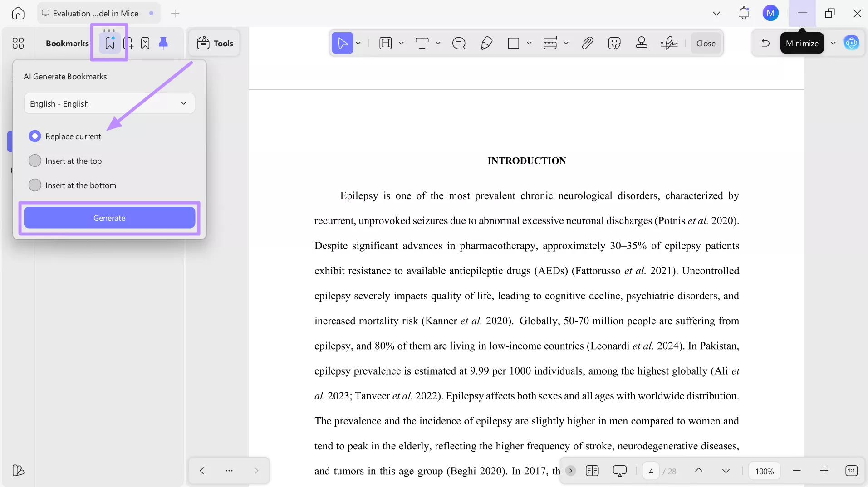Expand the shape tool options chevron
868x487 pixels.
[530, 43]
